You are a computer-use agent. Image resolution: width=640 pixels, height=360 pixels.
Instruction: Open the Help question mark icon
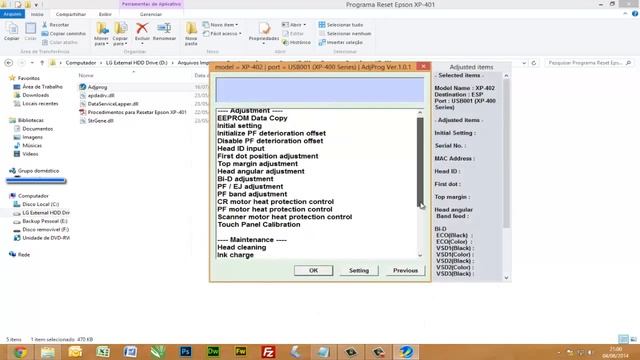tap(635, 14)
